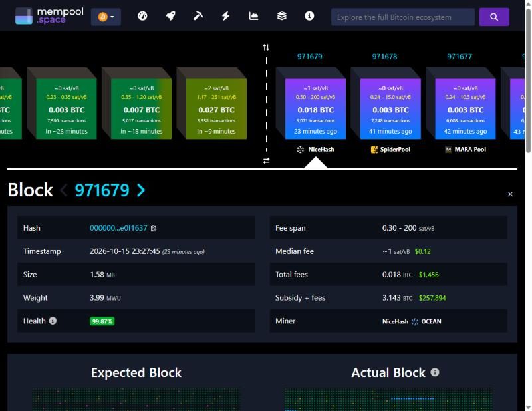Click the Subsidy + fees amount $257,894
The width and height of the screenshot is (532, 411).
[432, 298]
